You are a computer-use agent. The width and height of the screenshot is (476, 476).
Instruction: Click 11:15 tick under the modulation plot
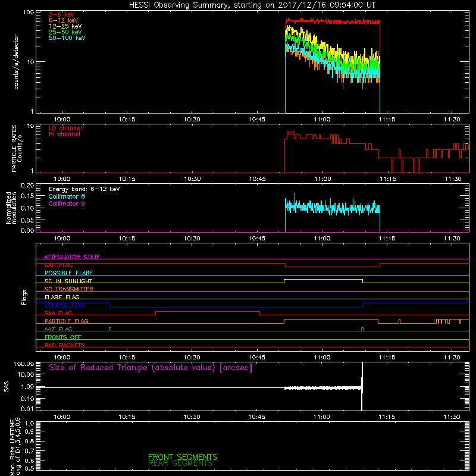click(387, 239)
